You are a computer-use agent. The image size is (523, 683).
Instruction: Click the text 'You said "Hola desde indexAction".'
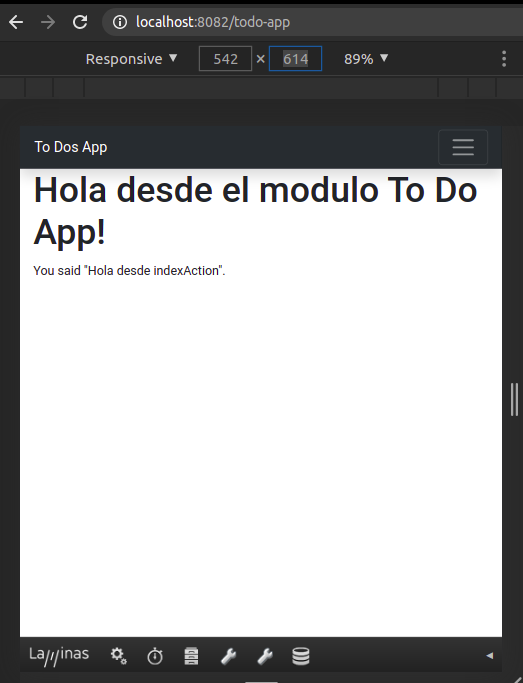[x=129, y=270]
